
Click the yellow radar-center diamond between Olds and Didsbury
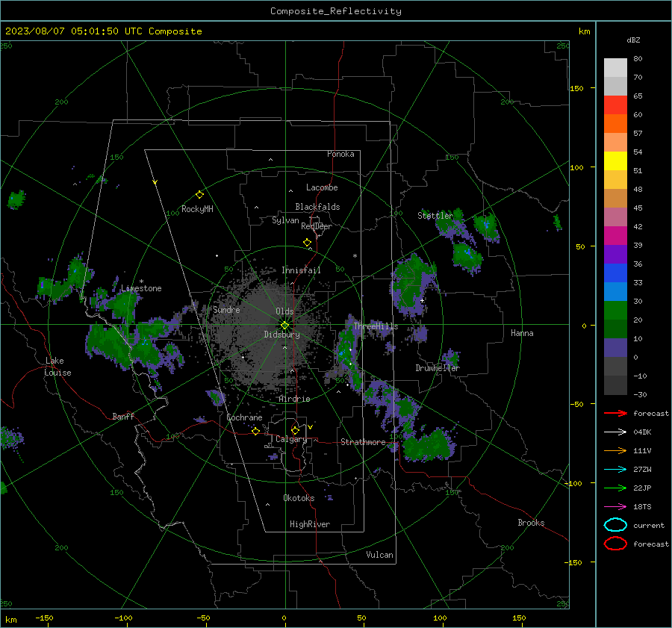284,326
